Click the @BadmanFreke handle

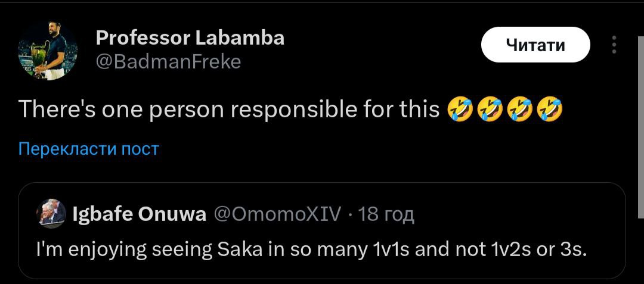coord(168,61)
